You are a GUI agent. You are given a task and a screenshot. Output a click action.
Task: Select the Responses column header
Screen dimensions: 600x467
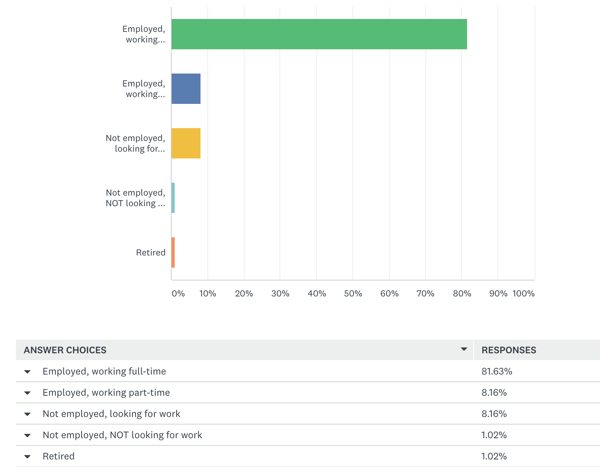[x=509, y=350]
